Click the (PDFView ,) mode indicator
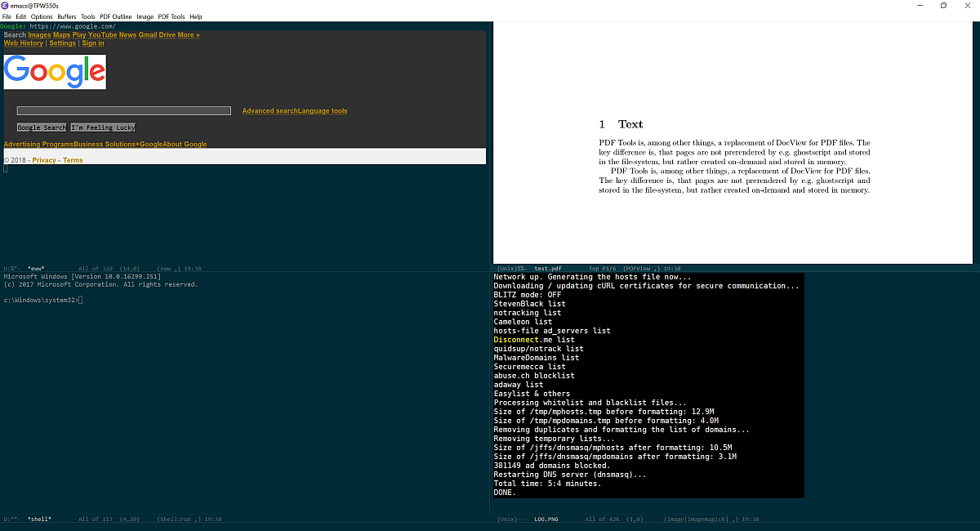The height and width of the screenshot is (531, 980). 640,268
